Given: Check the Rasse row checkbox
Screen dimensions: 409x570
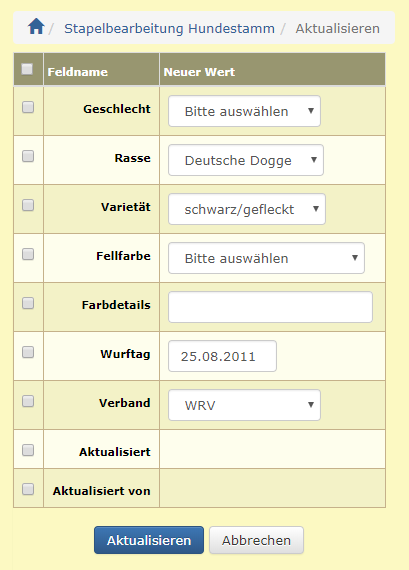Looking at the screenshot, I should [x=28, y=156].
